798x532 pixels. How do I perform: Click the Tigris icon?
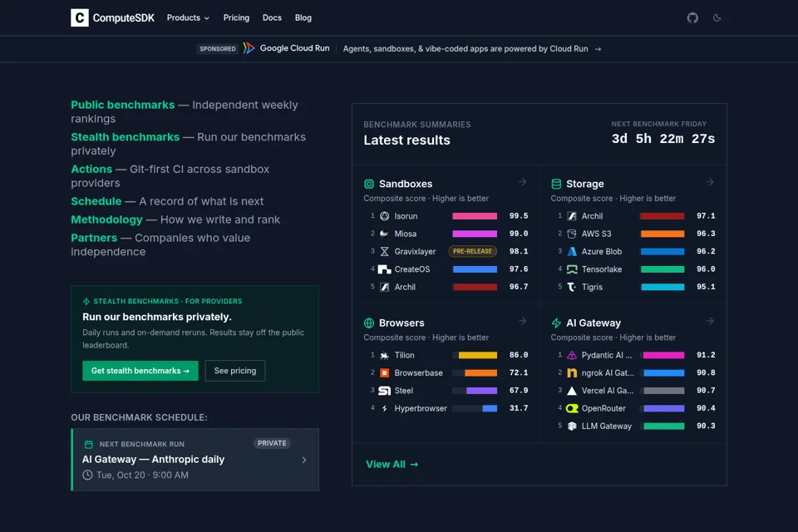click(572, 287)
